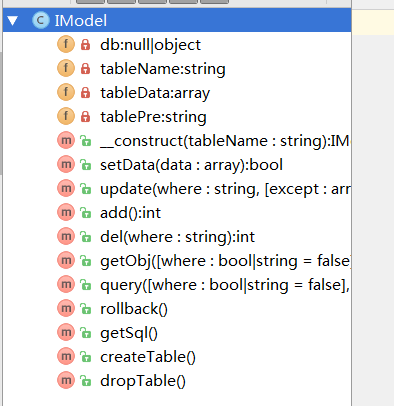Select the del(where : string):int method
The image size is (394, 406).
coord(177,237)
